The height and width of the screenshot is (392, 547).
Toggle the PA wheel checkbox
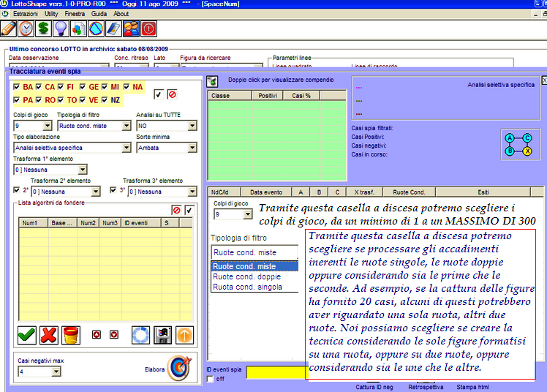[x=16, y=99]
